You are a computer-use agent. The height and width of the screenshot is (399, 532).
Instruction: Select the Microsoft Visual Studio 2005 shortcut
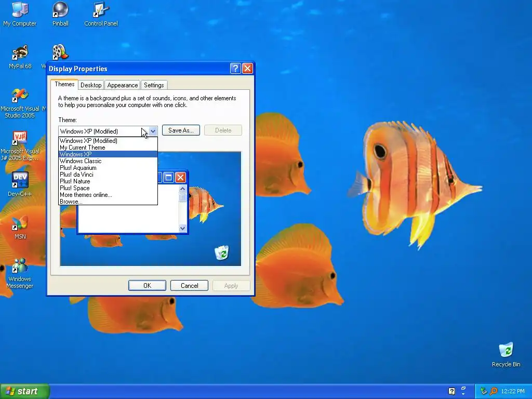(x=20, y=103)
